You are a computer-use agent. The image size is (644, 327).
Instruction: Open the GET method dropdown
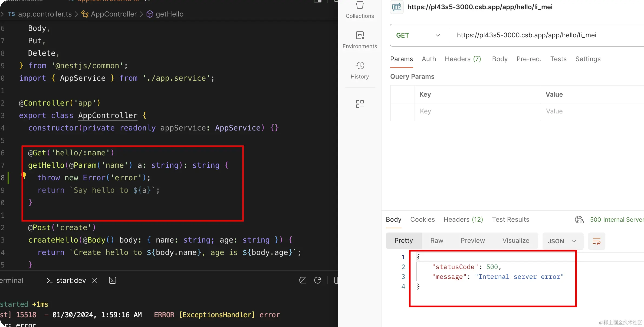pos(418,35)
